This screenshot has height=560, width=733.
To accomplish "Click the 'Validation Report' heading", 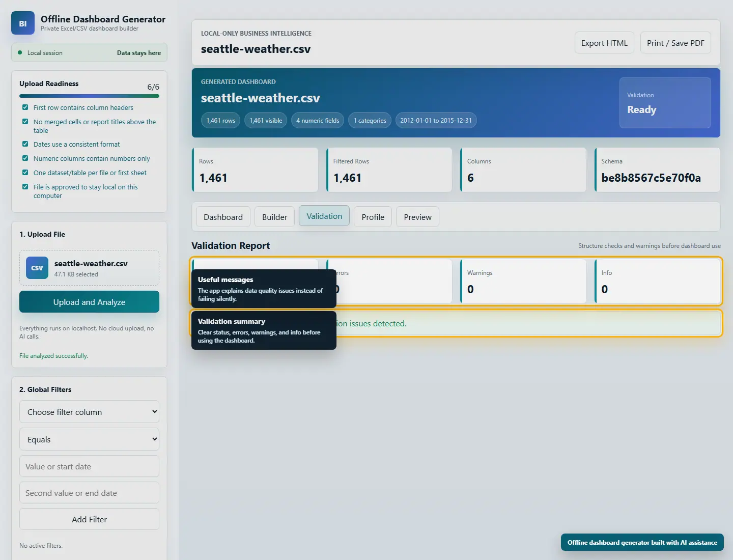I will 231,245.
